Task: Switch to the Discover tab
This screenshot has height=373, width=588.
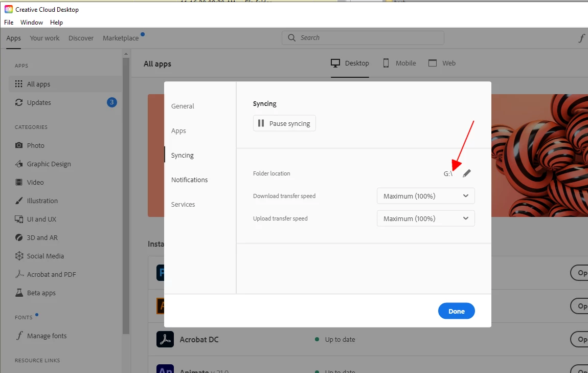Action: tap(81, 38)
